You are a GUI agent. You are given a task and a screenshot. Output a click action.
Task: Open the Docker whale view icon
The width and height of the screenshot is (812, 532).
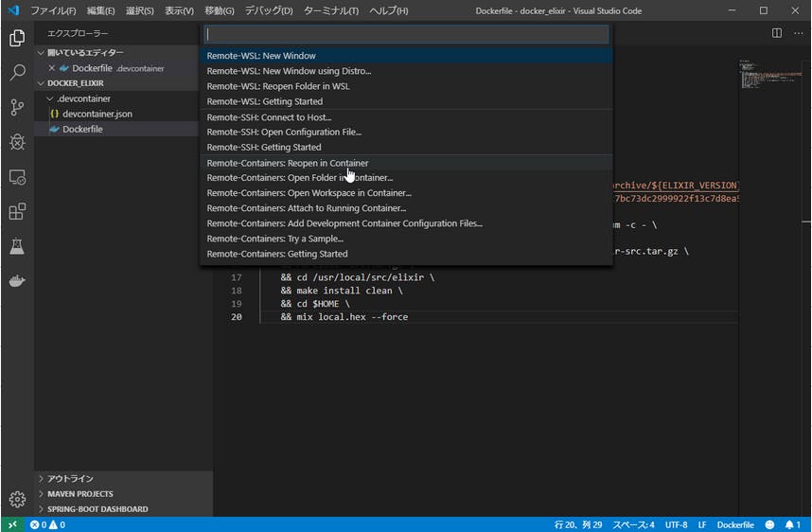pos(17,281)
